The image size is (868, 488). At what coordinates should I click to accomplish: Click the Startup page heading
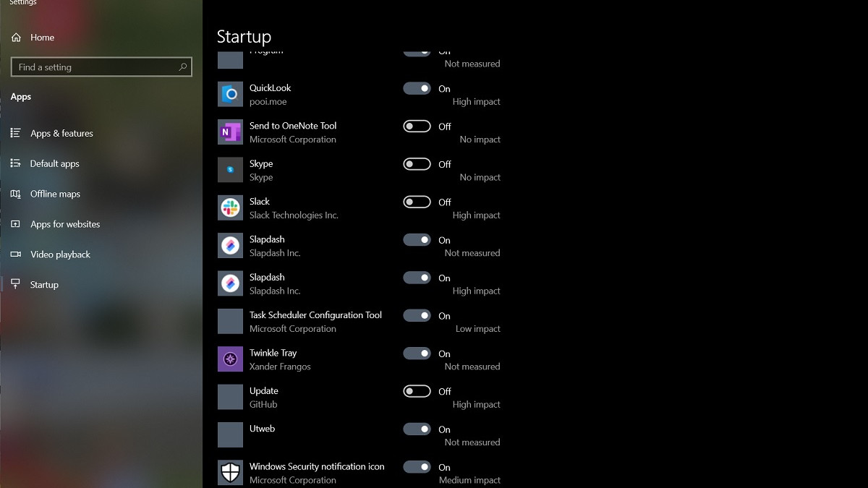pos(244,37)
